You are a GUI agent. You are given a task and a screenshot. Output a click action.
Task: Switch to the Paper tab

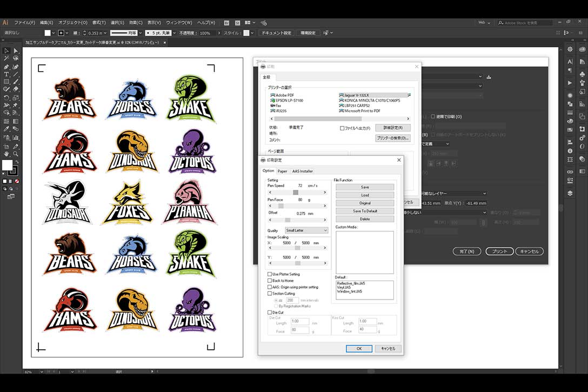282,171
